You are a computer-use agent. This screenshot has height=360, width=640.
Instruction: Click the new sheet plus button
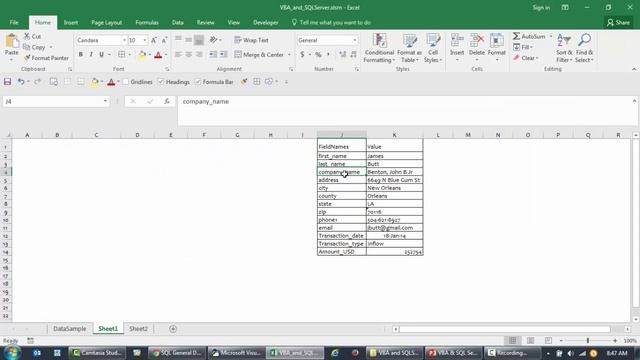click(x=173, y=329)
